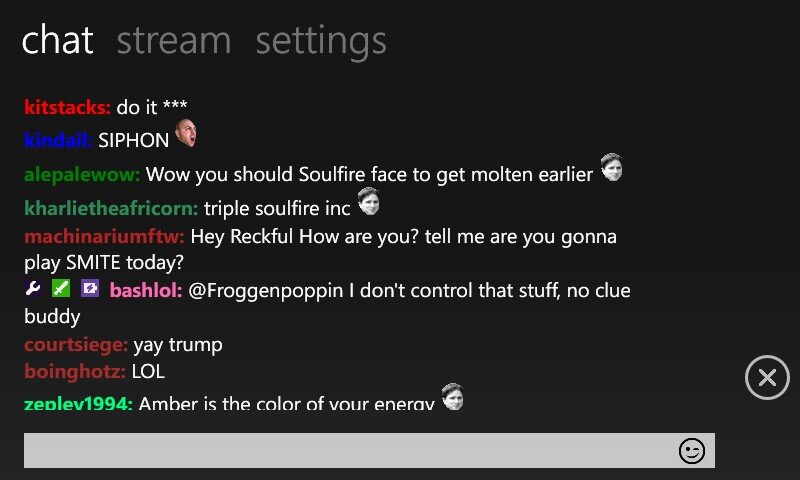800x480 pixels.
Task: Click the emote after 'molten earlier'
Action: pos(611,167)
